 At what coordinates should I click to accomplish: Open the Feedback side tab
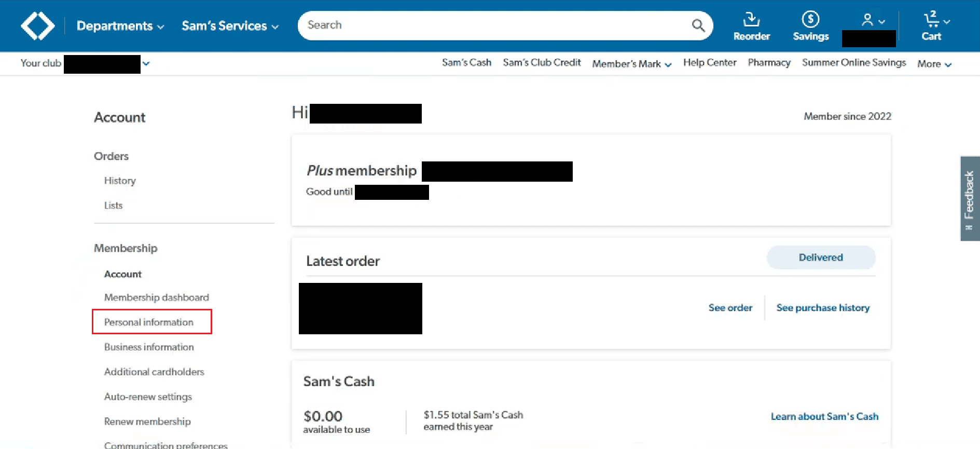tap(970, 199)
